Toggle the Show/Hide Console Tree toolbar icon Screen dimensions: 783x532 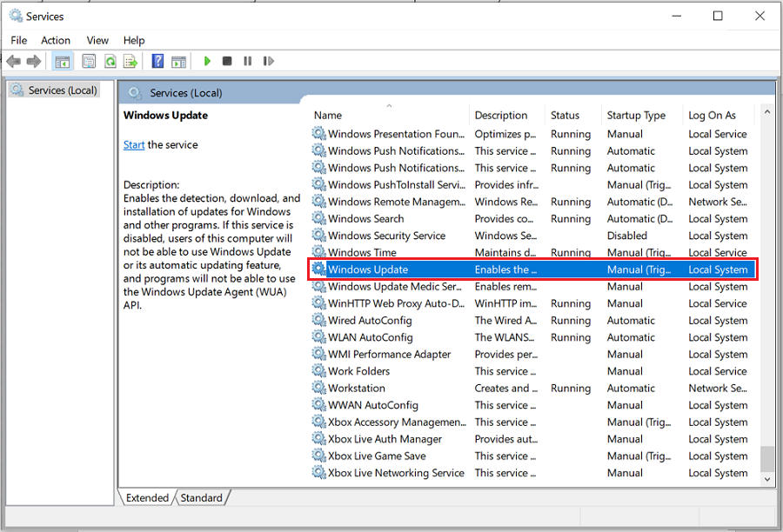[x=63, y=62]
